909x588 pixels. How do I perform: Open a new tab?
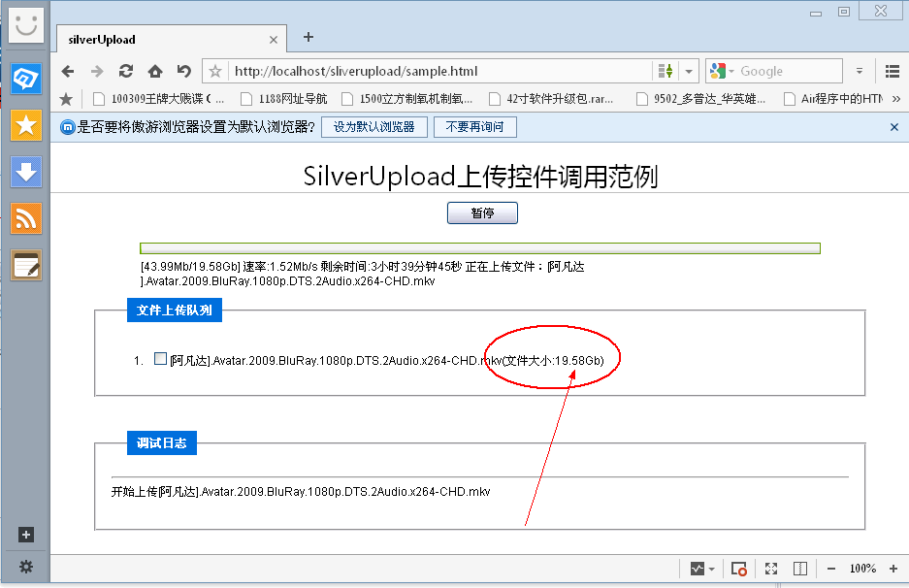tap(308, 37)
